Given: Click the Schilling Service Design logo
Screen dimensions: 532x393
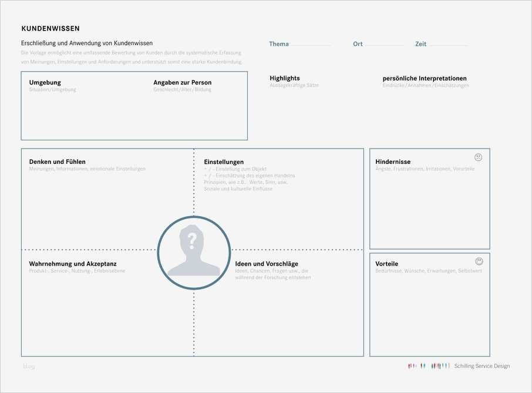Looking at the screenshot, I should tap(429, 366).
